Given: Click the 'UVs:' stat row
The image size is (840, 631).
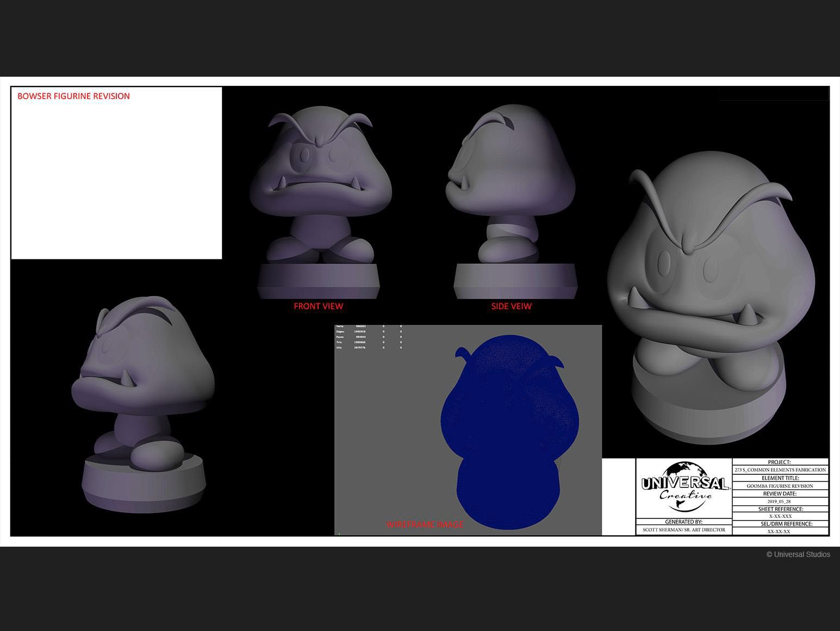Looking at the screenshot, I should (x=370, y=347).
